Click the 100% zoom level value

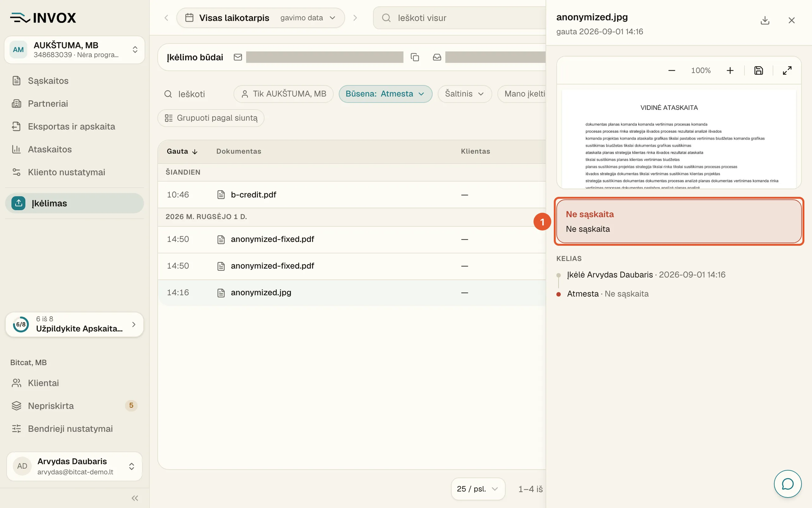(x=701, y=70)
